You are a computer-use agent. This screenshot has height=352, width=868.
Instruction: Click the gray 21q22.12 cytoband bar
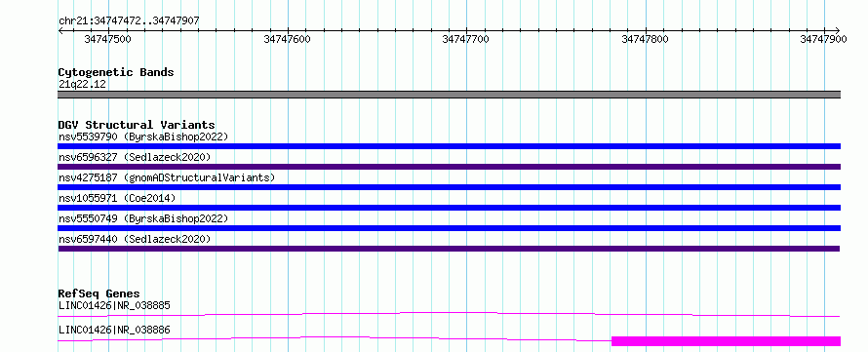click(x=449, y=95)
